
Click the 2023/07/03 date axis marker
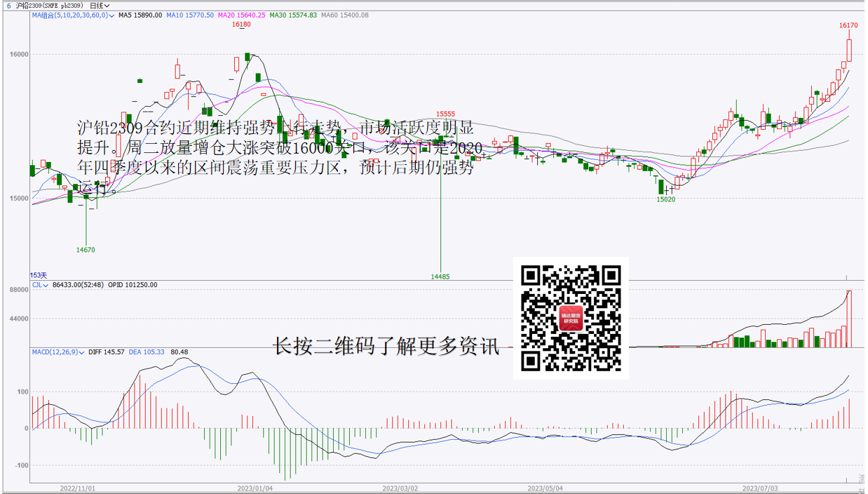[x=761, y=488]
